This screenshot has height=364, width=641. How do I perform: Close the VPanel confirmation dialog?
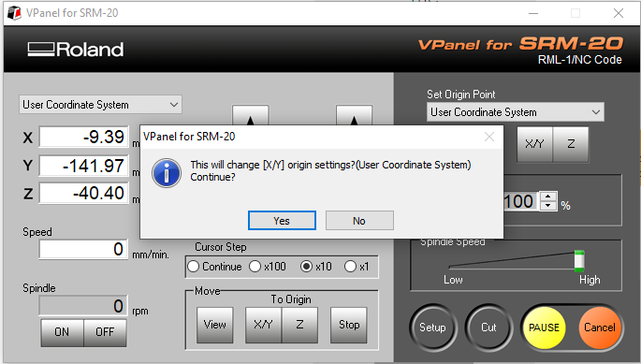(489, 137)
